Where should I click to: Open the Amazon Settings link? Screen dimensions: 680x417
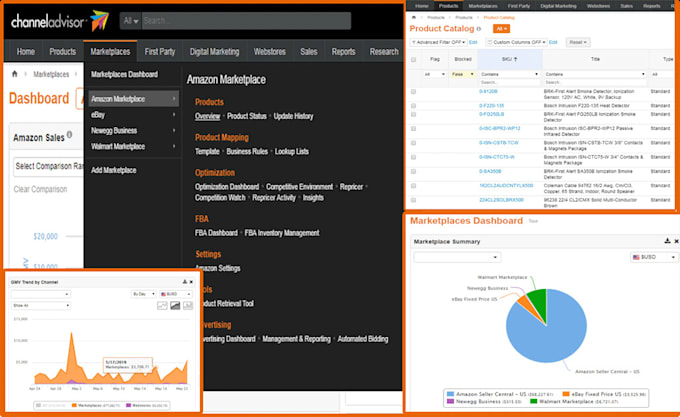click(x=218, y=268)
